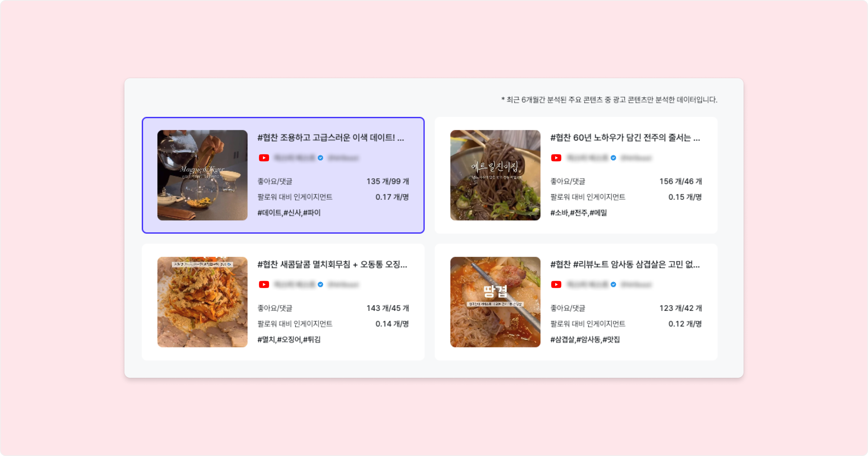The height and width of the screenshot is (456, 868).
Task: Click YouTube icon on 데이트 card
Action: 264,158
